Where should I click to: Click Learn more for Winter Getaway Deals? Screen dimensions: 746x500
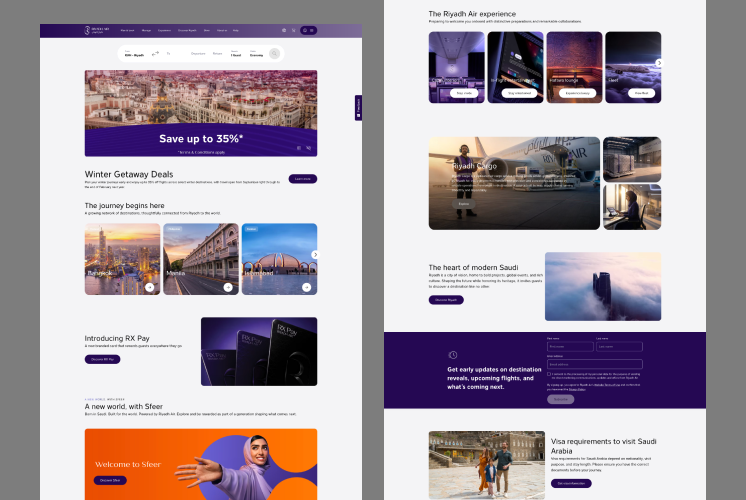pos(303,179)
